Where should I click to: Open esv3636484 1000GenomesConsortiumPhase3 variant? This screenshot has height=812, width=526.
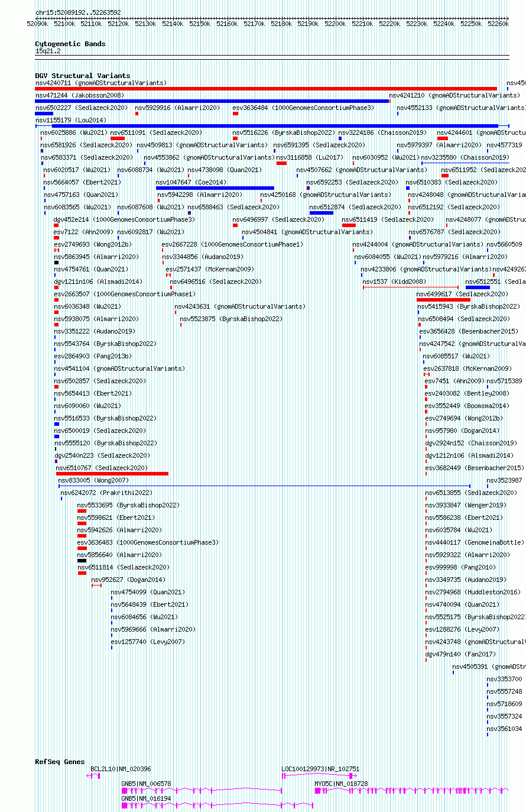point(303,108)
